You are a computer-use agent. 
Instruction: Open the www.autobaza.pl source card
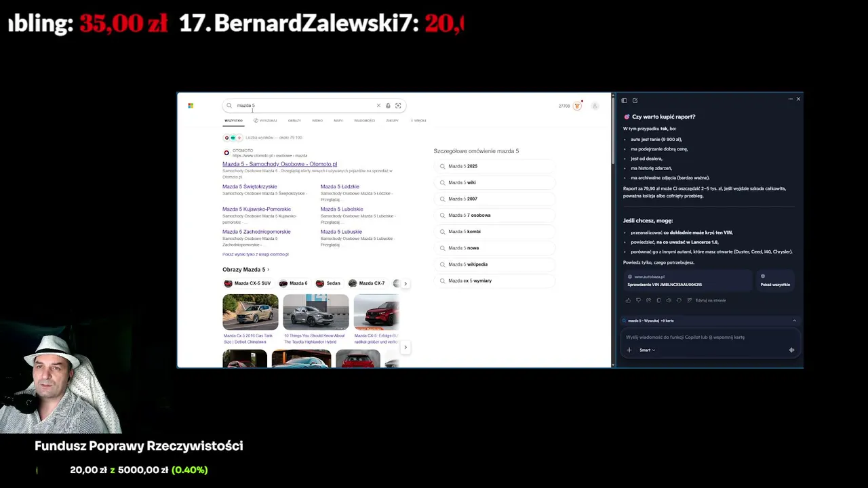(x=688, y=281)
